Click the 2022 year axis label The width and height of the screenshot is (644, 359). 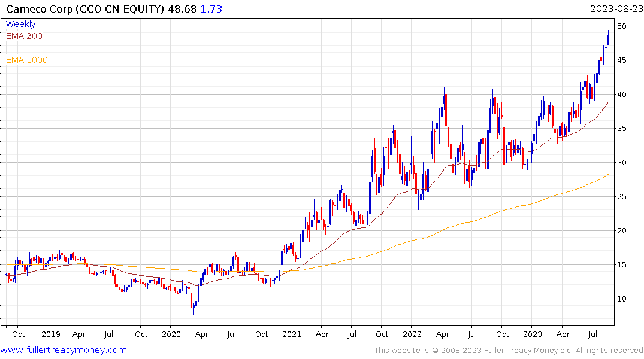pos(412,334)
